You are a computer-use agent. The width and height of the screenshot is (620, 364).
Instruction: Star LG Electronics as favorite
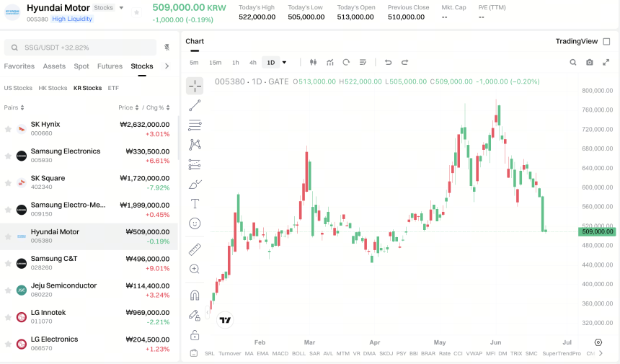pos(8,344)
